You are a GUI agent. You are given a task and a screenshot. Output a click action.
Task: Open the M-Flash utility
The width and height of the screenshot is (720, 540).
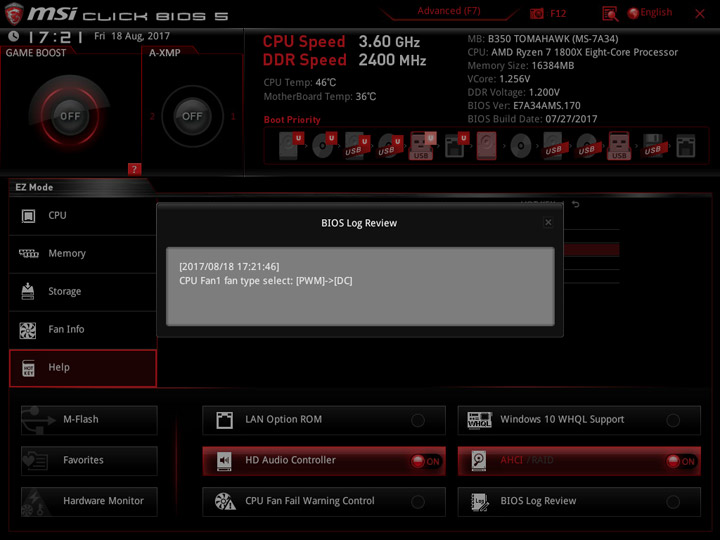click(x=89, y=420)
